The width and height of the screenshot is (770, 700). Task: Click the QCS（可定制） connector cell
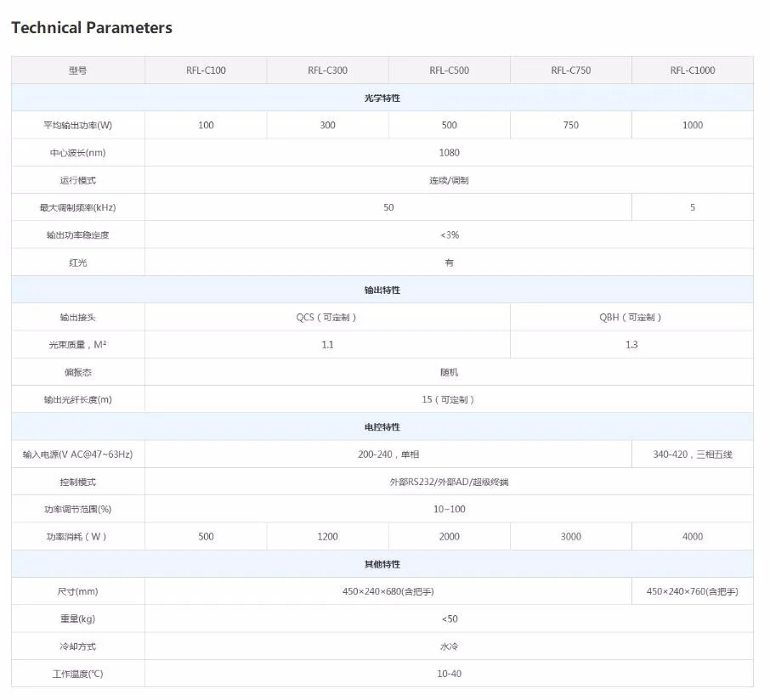(x=327, y=317)
